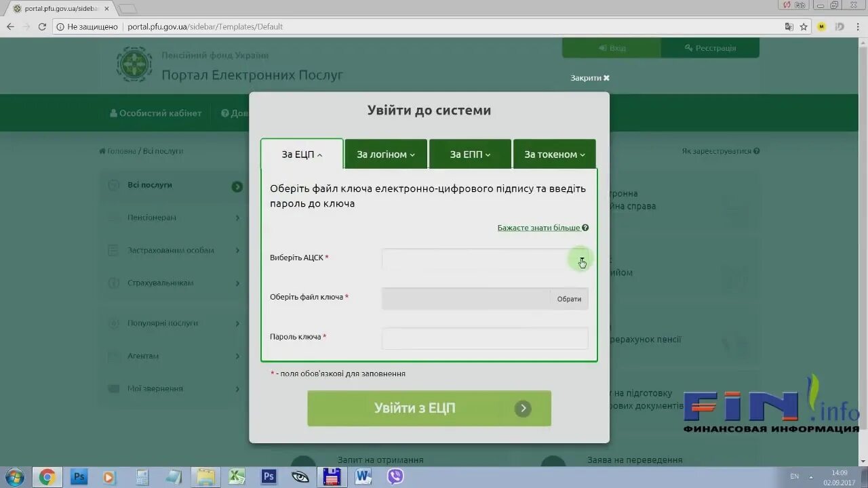868x488 pixels.
Task: Click the Обрати file chooser button
Action: (x=569, y=299)
